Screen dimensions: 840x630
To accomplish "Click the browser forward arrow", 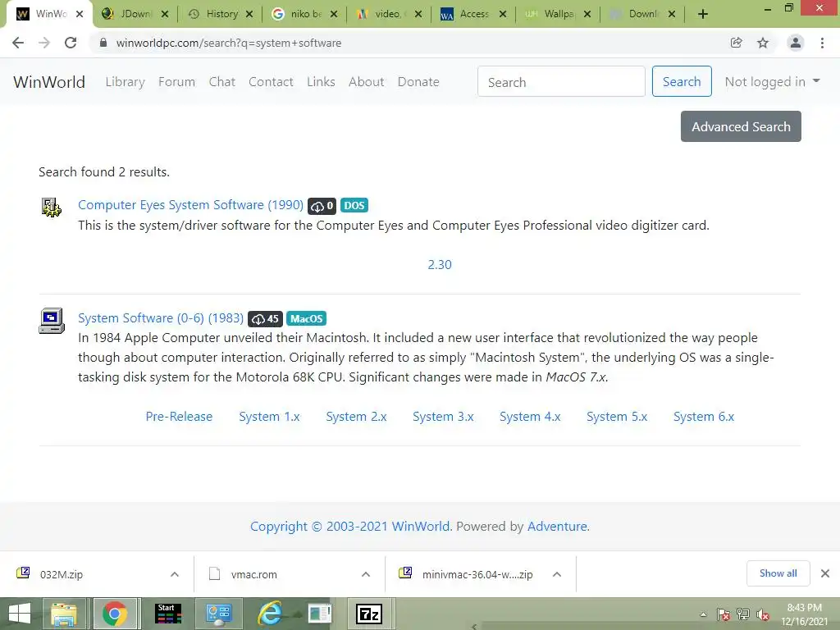I will pyautogui.click(x=44, y=43).
